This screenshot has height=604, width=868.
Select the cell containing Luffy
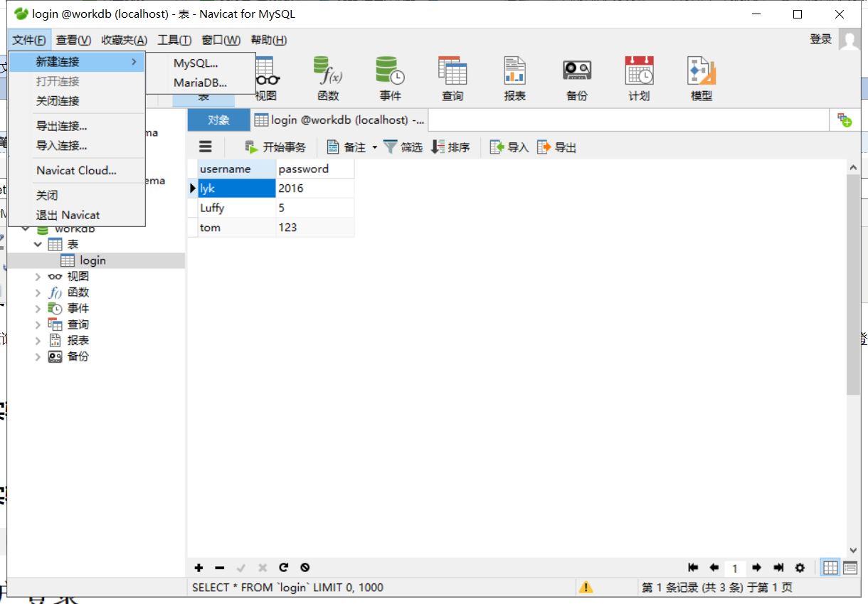236,208
